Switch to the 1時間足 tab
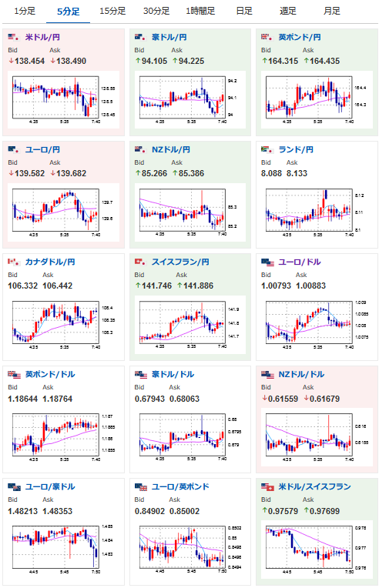The height and width of the screenshot is (588, 379). click(x=200, y=12)
